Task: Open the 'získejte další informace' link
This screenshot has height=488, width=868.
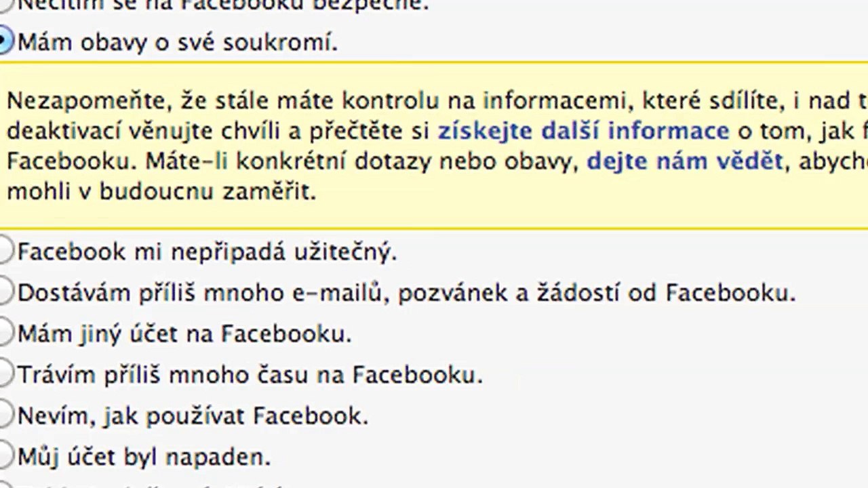Action: pos(583,131)
